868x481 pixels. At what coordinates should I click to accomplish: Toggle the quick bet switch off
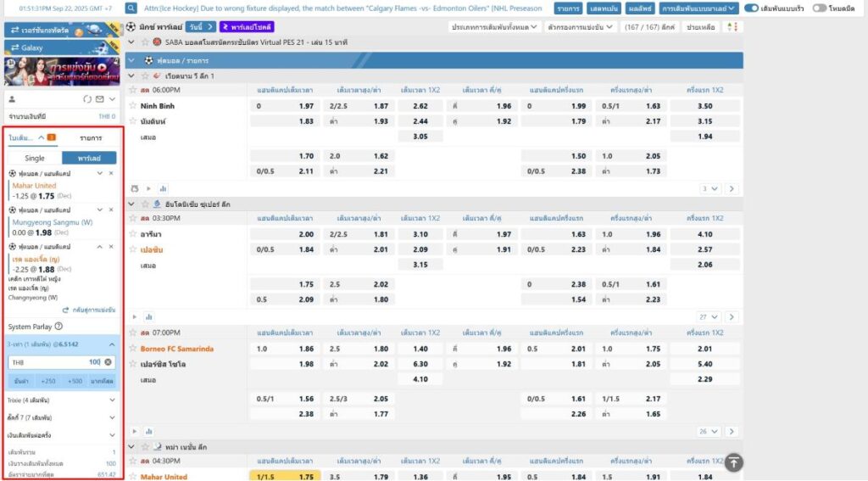point(751,8)
